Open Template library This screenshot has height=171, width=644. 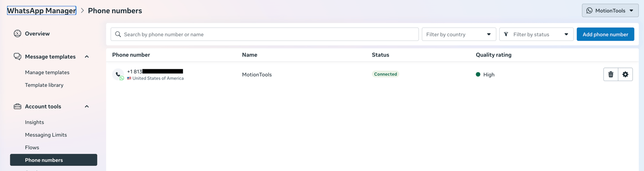tap(44, 85)
